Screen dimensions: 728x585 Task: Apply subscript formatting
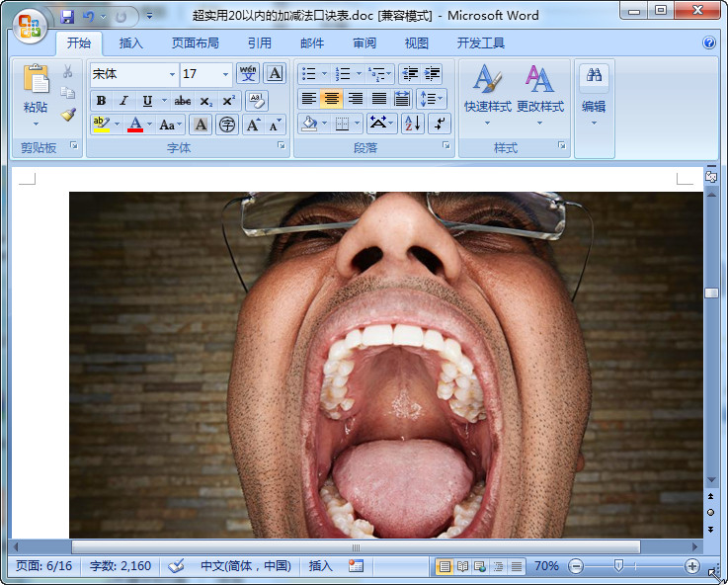(205, 101)
